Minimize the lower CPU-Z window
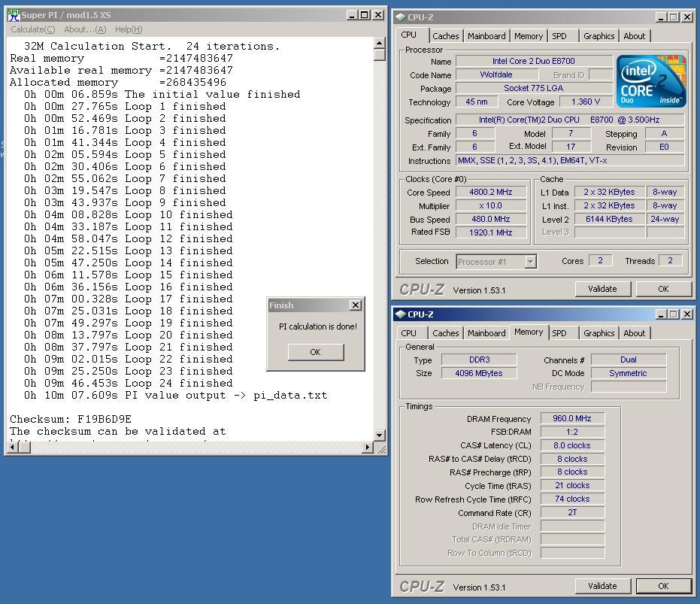Viewport: 700px width, 604px height. click(661, 314)
